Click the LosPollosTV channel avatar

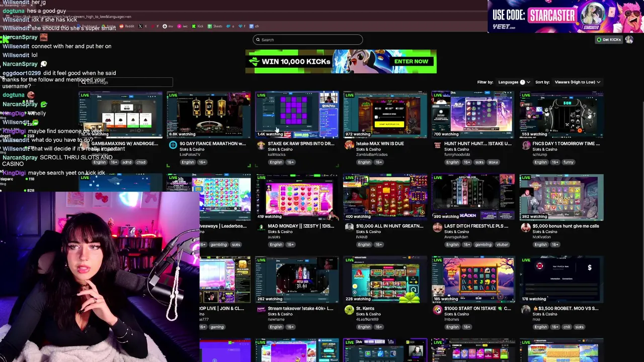(x=173, y=145)
